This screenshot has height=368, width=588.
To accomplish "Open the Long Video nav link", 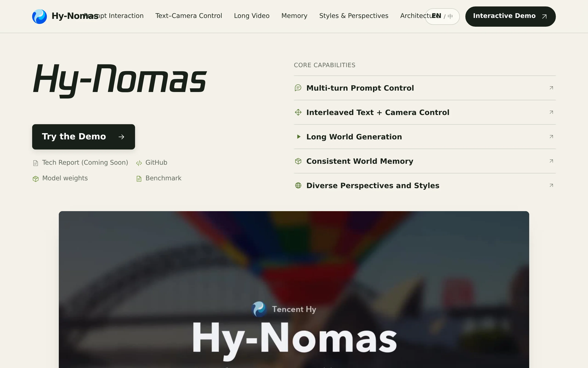I will [252, 16].
